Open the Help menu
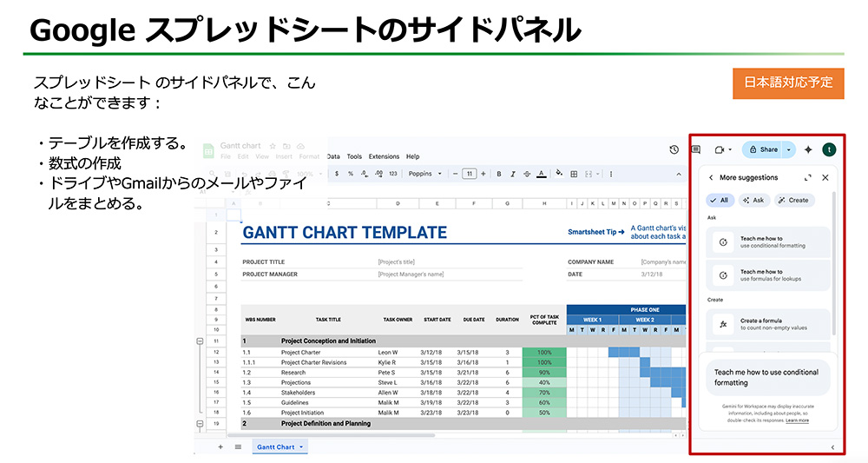This screenshot has height=463, width=868. [x=413, y=156]
